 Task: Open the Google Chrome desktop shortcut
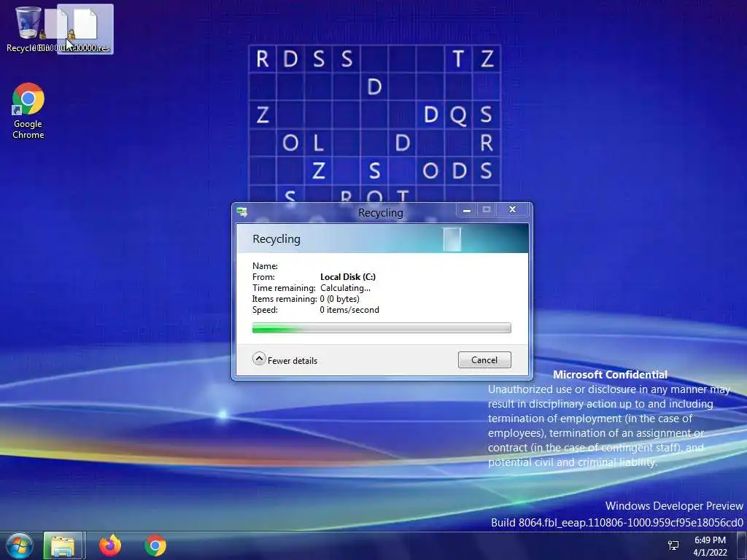(x=28, y=111)
